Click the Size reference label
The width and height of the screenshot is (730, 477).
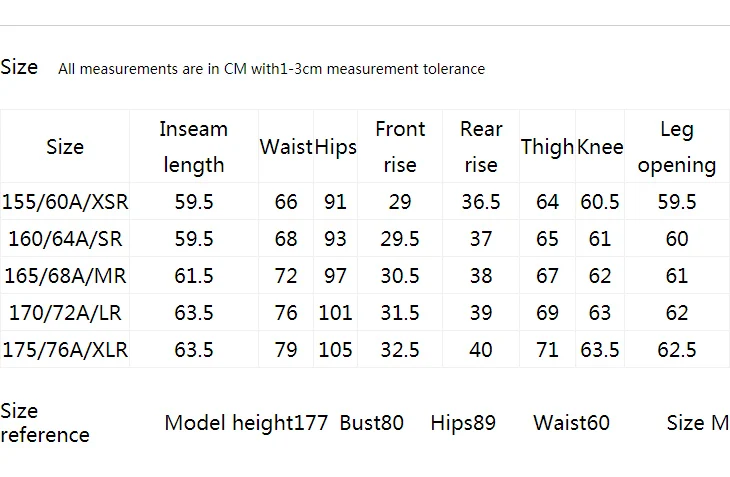tap(45, 423)
